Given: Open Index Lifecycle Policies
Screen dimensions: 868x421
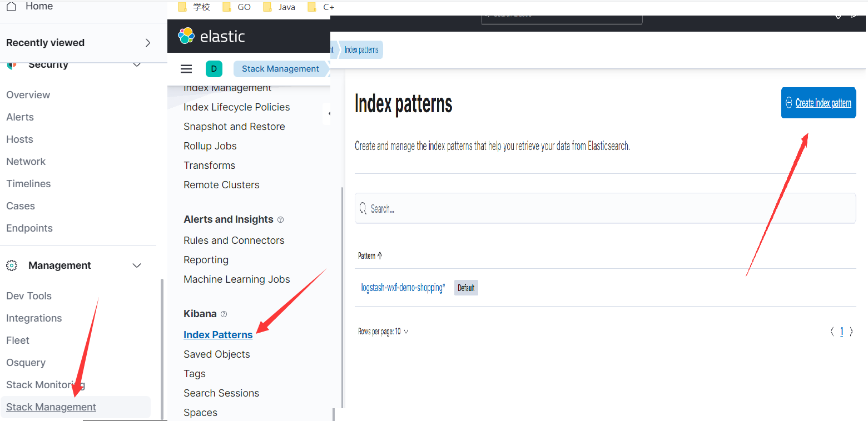Looking at the screenshot, I should [x=237, y=107].
